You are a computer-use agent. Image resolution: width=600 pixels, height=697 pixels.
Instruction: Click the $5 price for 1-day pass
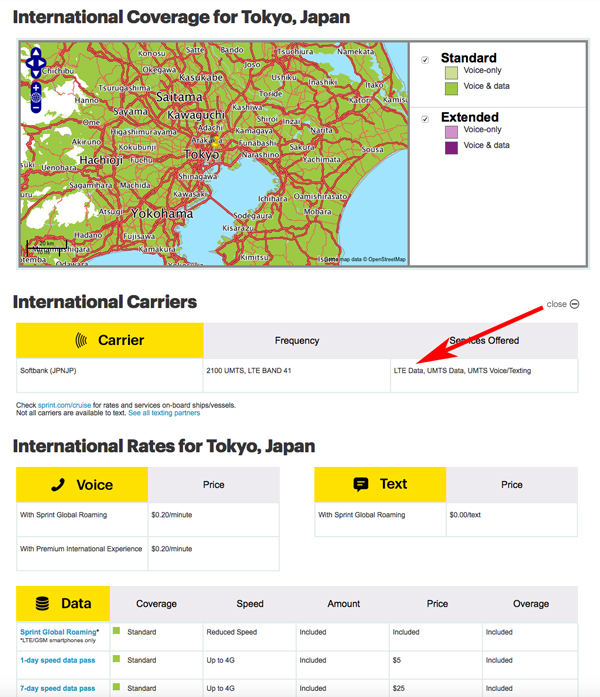click(x=396, y=660)
